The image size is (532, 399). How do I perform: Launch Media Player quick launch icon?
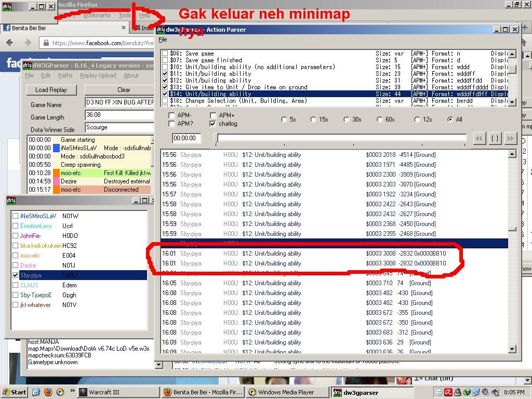point(60,392)
